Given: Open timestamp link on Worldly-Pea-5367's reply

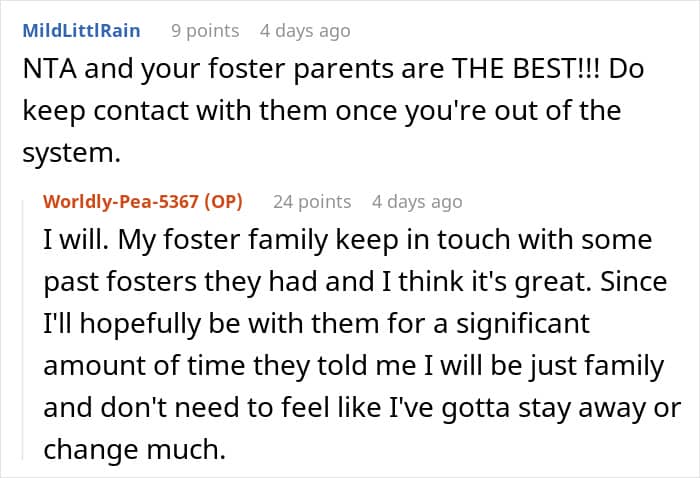Looking at the screenshot, I should [x=417, y=202].
